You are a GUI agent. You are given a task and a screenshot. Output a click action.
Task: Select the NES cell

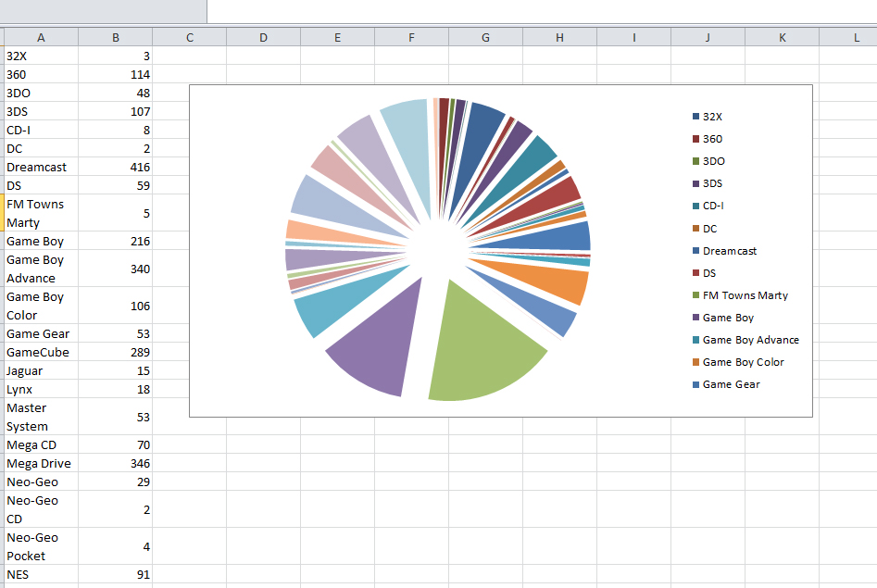click(x=41, y=574)
